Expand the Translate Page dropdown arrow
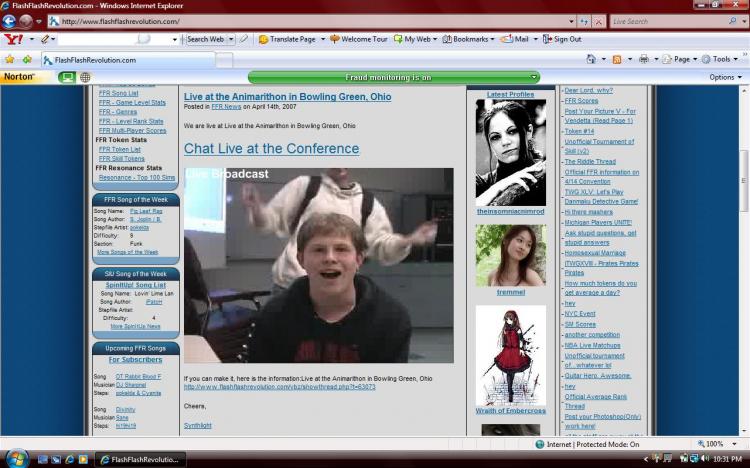This screenshot has width=750, height=468. tap(323, 39)
